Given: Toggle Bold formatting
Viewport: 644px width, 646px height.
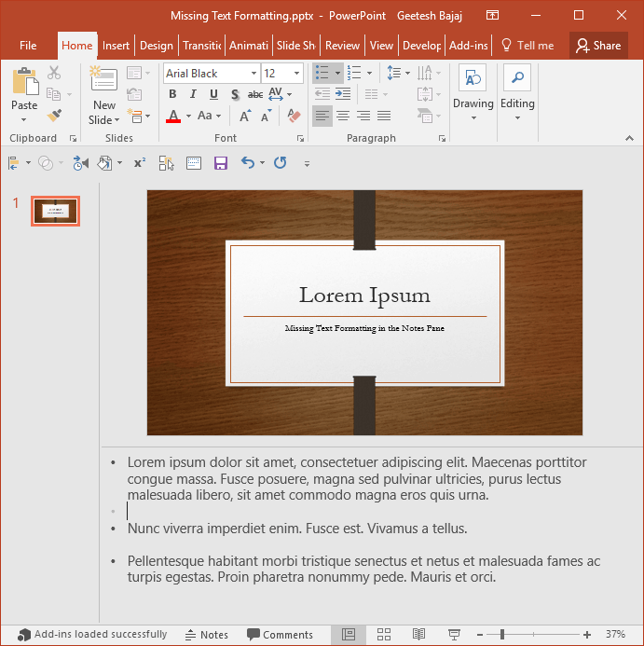Looking at the screenshot, I should click(x=172, y=94).
